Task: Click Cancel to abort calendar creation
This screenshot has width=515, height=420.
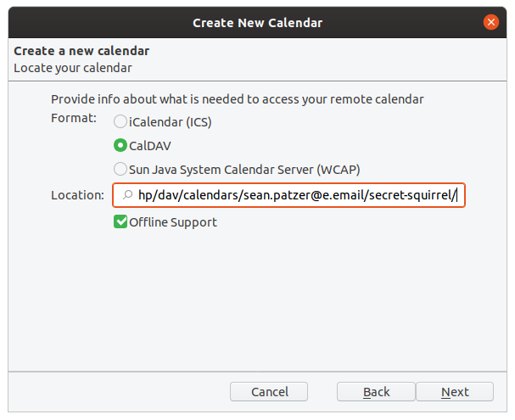Action: (269, 391)
